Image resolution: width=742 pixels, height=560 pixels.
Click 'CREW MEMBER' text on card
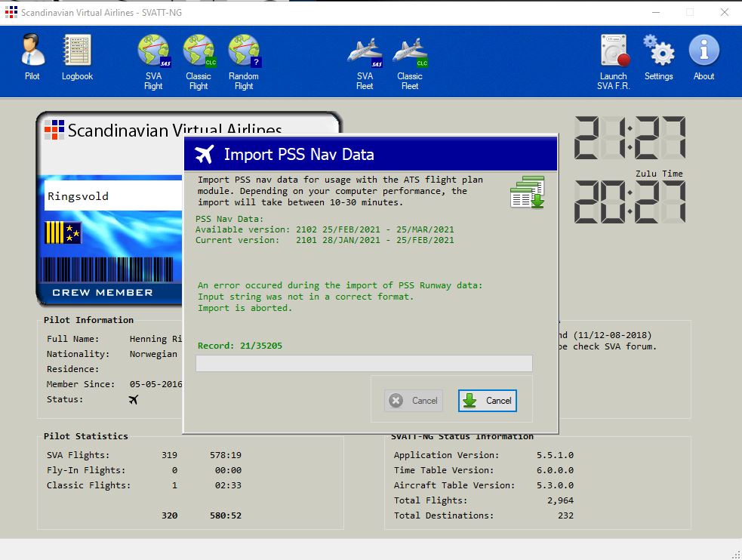103,292
